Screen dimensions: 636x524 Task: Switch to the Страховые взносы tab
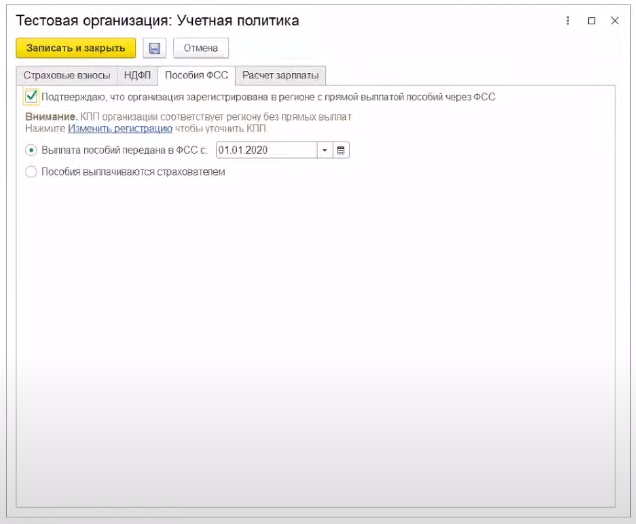67,76
